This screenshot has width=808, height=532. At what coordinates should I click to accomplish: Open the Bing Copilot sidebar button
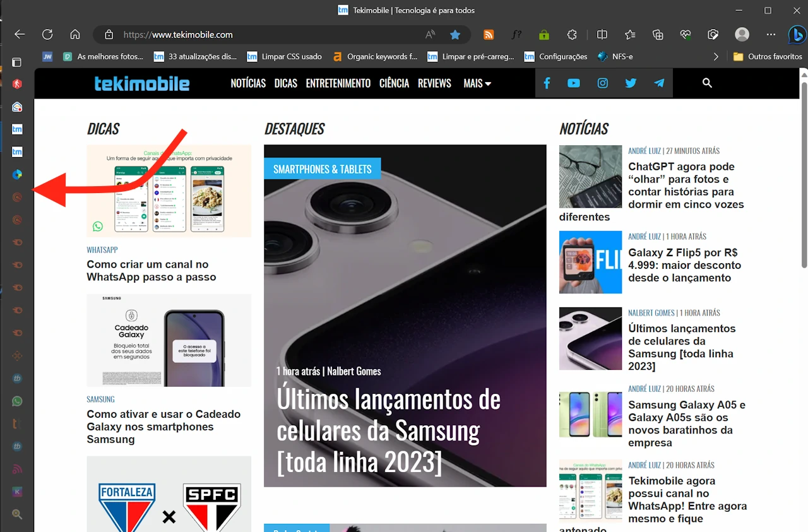tap(796, 35)
